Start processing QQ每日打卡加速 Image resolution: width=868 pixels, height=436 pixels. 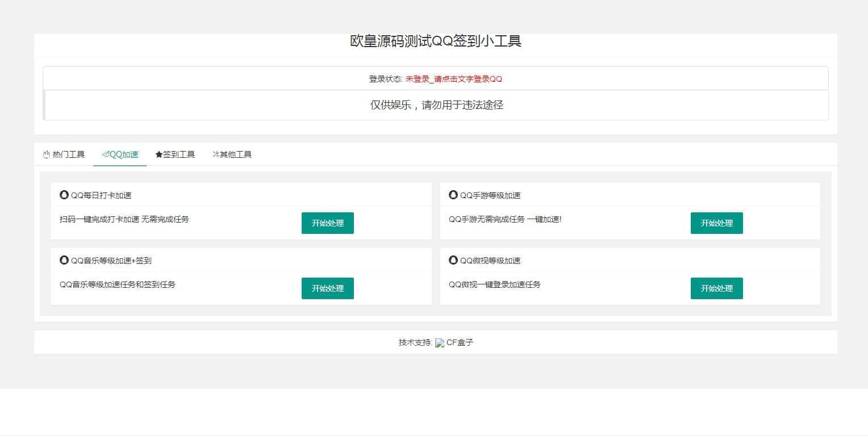[327, 223]
